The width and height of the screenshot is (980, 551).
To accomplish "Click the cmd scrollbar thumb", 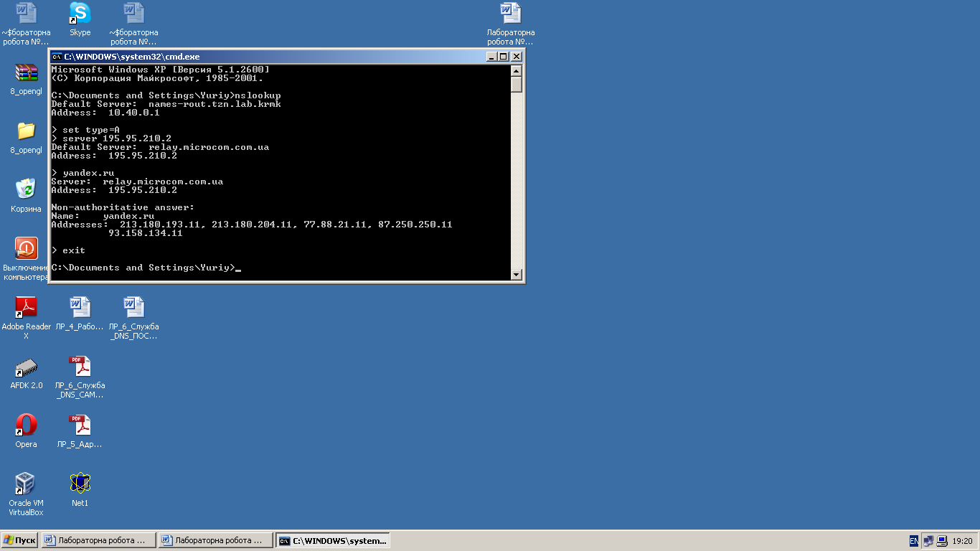I will (x=517, y=84).
